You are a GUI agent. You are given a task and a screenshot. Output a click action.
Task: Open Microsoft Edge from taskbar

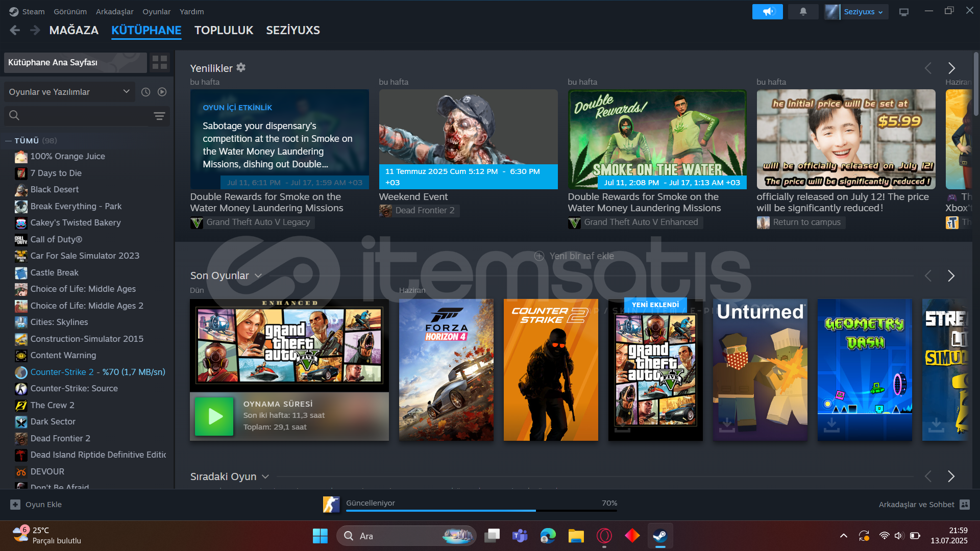click(548, 536)
